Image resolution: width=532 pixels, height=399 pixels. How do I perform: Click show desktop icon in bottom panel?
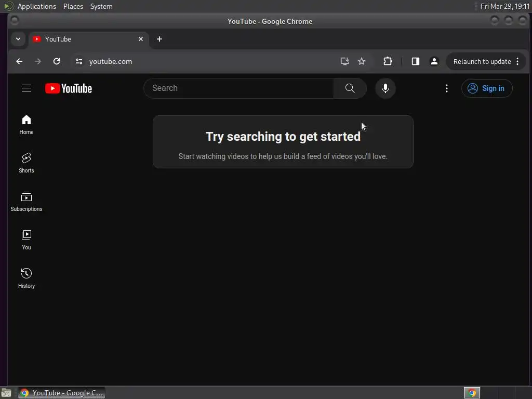(6, 393)
